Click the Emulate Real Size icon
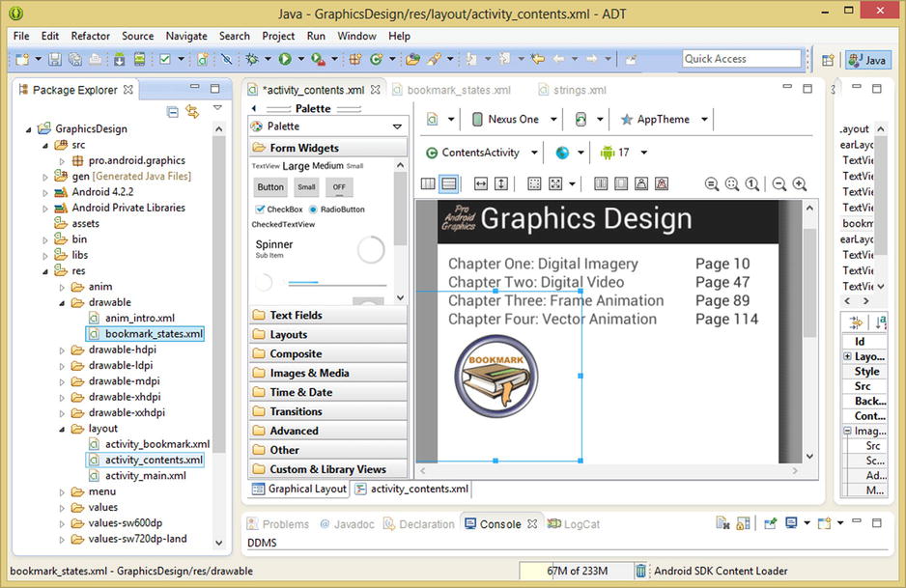906x588 pixels. (x=712, y=184)
